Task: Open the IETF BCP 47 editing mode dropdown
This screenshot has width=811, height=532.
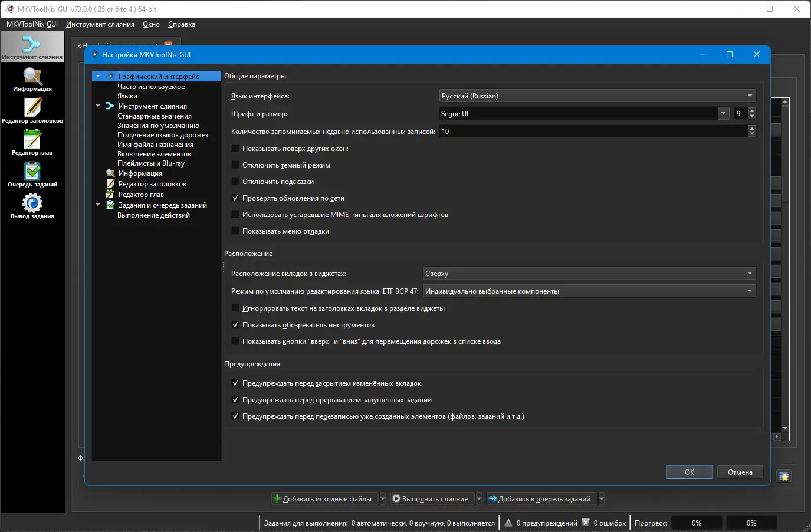Action: pyautogui.click(x=589, y=291)
